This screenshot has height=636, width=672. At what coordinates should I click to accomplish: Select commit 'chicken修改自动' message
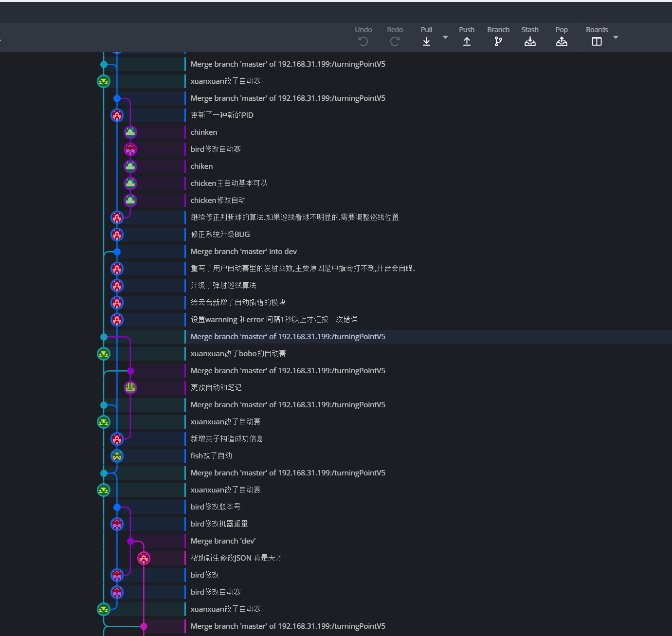coord(218,200)
